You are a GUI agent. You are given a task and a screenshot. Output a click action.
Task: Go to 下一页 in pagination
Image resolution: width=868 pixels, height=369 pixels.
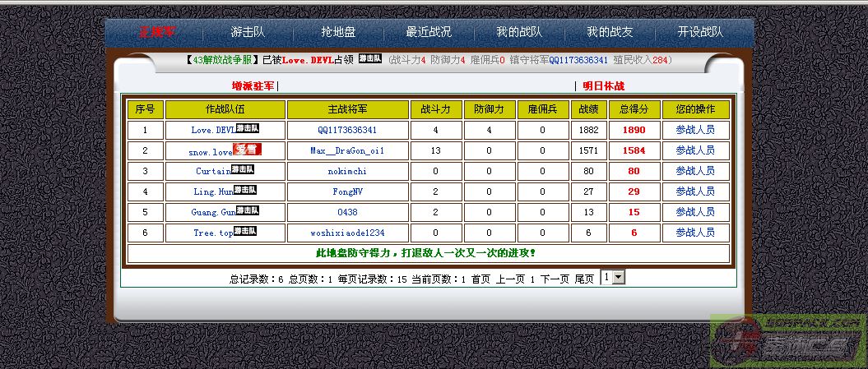555,279
